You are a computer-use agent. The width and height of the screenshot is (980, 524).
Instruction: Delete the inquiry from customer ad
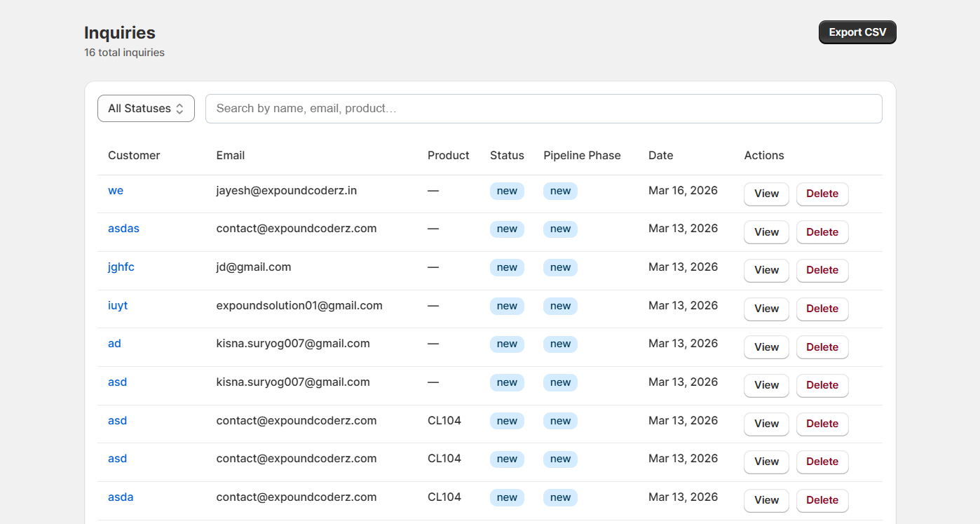coord(822,347)
